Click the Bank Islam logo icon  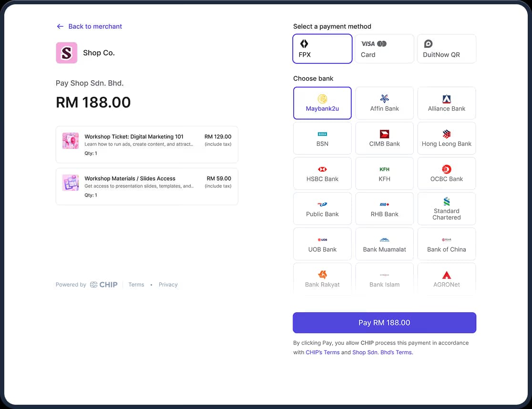(x=384, y=275)
